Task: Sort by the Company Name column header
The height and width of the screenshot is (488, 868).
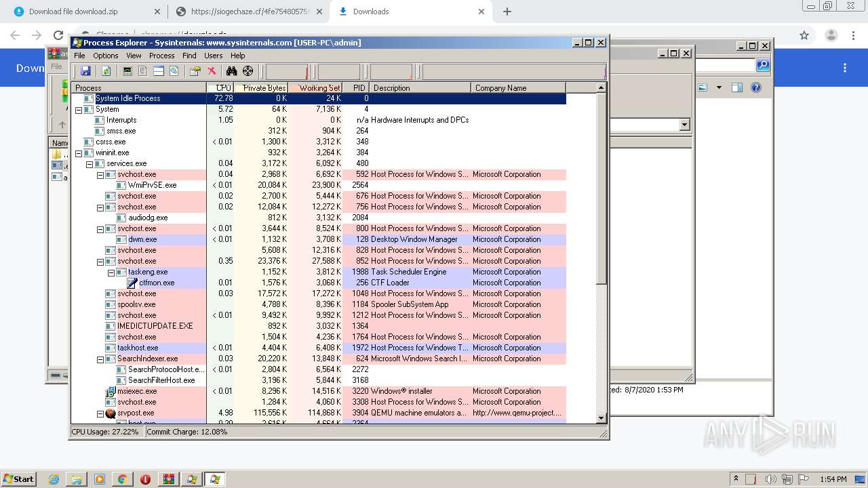Action: click(x=518, y=87)
